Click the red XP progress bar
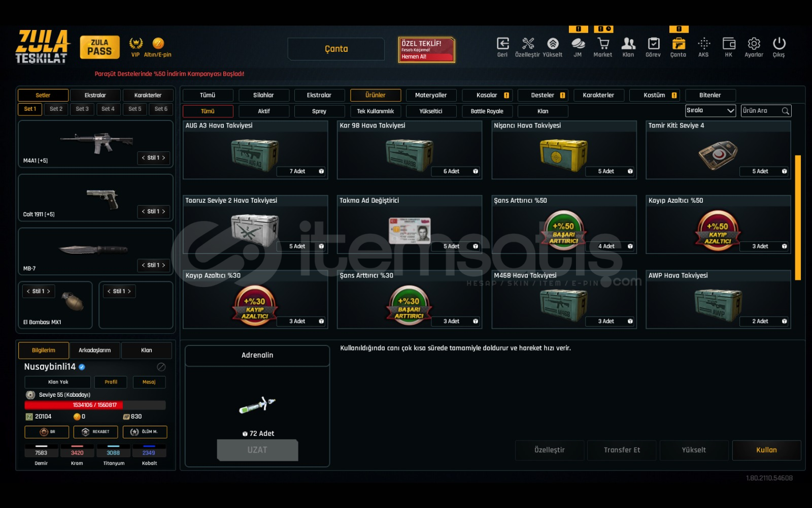This screenshot has width=812, height=508. click(x=95, y=405)
